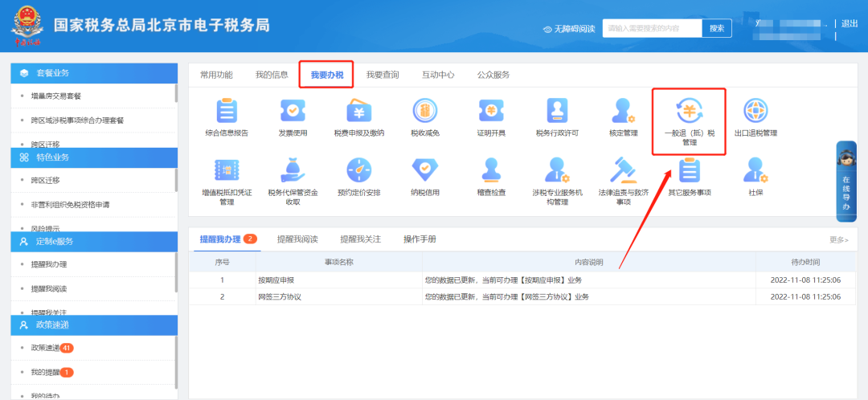Open 法律追责与救济事项 icon
The image size is (868, 400).
coord(624,169)
